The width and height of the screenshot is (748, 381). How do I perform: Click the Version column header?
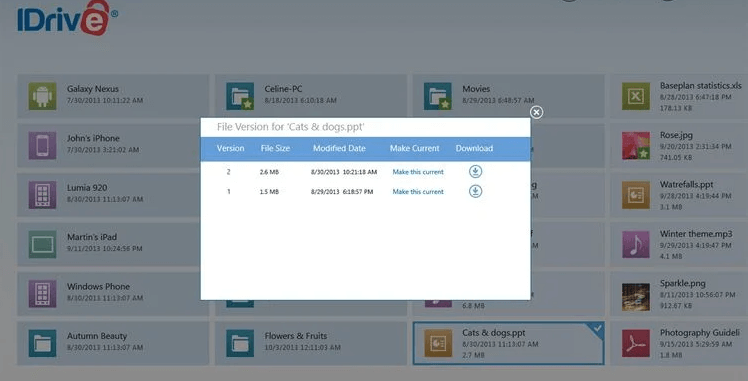[x=230, y=148]
